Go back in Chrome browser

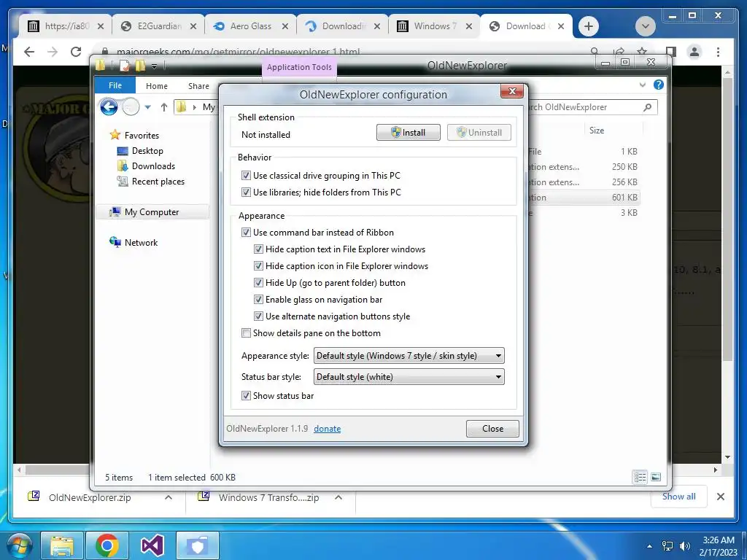pyautogui.click(x=29, y=52)
